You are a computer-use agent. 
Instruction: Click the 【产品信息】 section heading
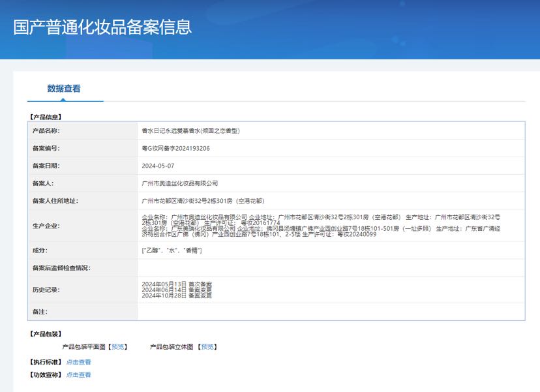point(45,117)
